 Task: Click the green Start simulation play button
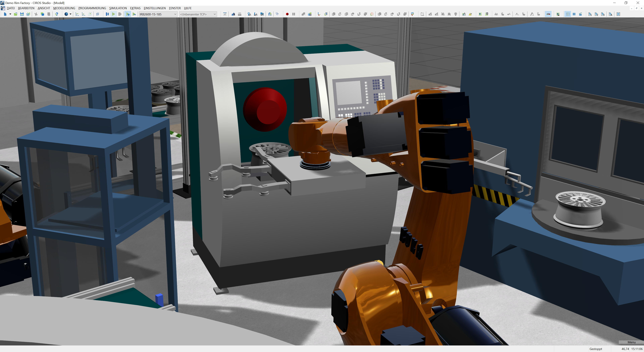(x=114, y=14)
